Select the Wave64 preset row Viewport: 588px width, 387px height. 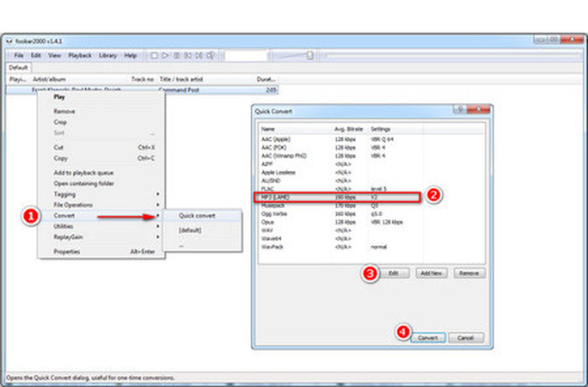point(371,238)
